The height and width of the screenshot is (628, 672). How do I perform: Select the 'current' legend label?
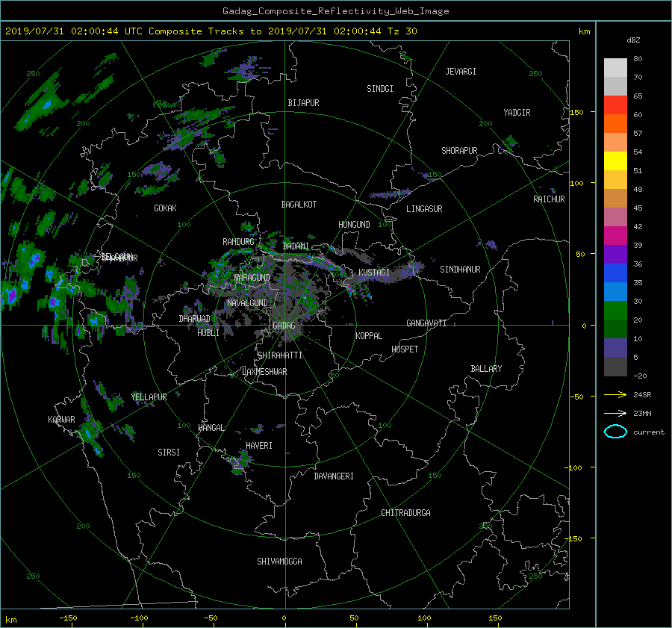pyautogui.click(x=648, y=432)
